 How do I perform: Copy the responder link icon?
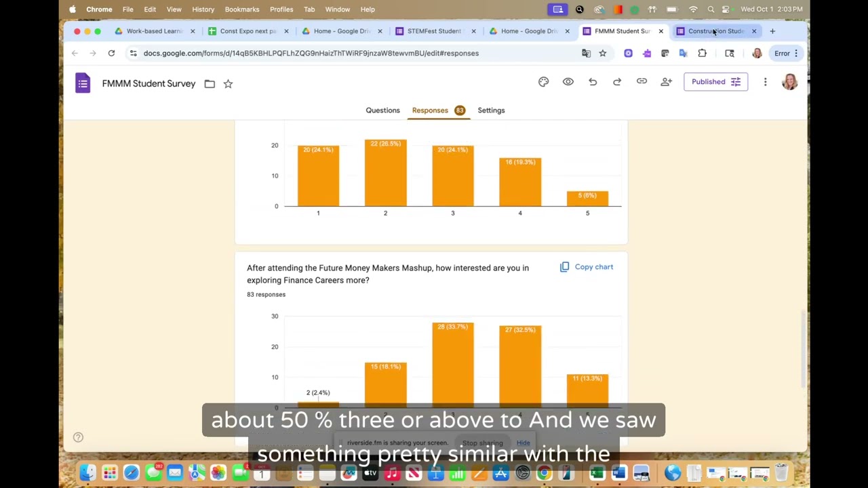642,82
